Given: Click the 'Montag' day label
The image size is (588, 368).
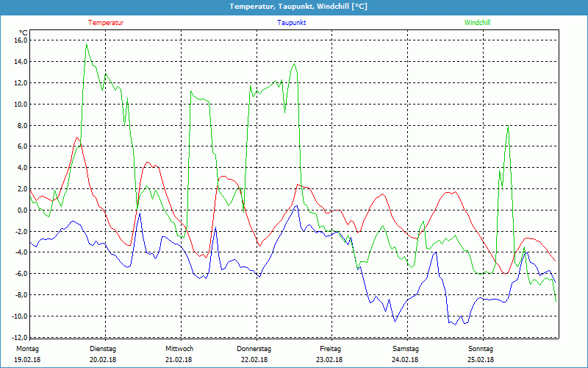Looking at the screenshot, I should coord(27,349).
